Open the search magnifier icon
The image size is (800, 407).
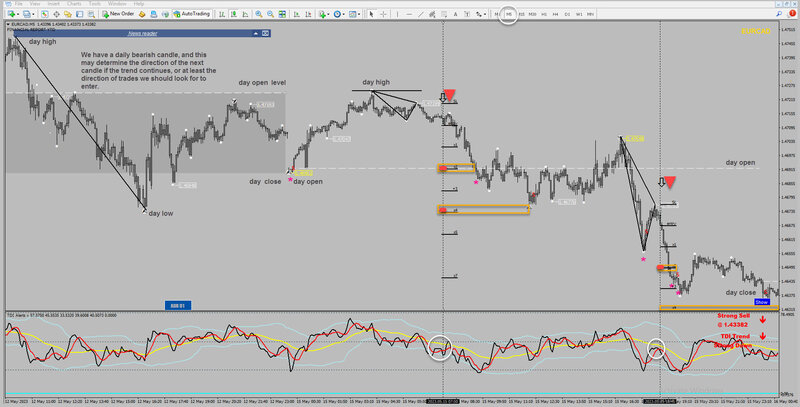pyautogui.click(x=779, y=14)
